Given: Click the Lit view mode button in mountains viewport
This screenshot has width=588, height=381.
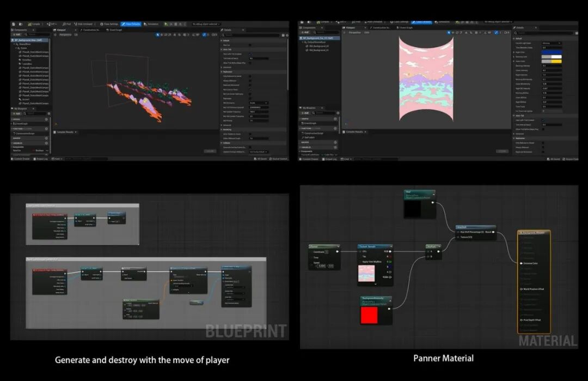Looking at the screenshot, I should [x=76, y=34].
